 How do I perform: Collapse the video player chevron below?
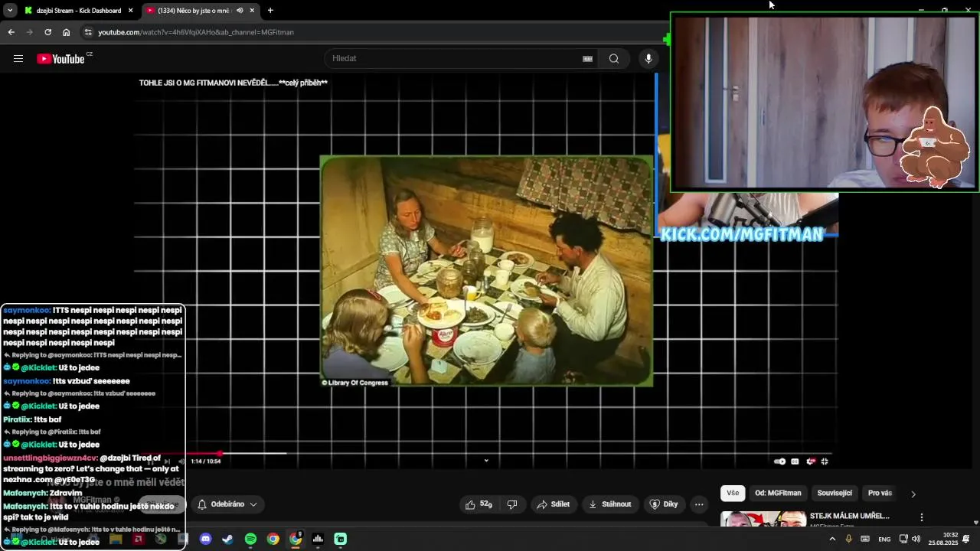point(486,461)
